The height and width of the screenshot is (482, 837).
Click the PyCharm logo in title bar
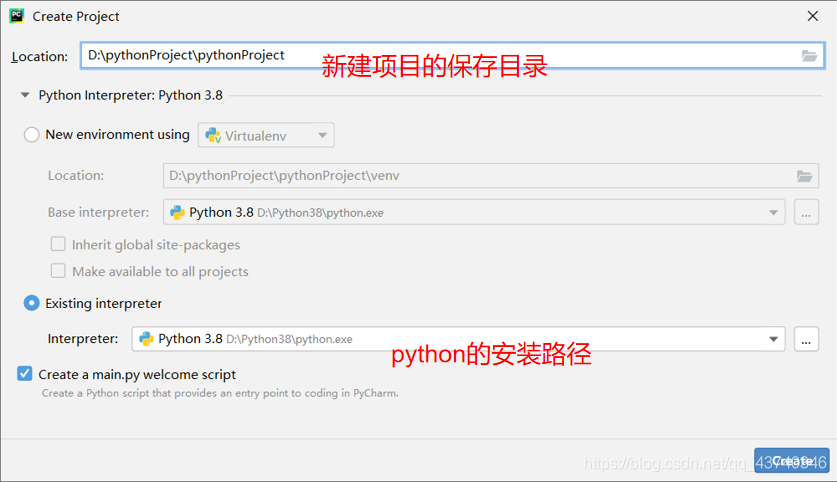pos(17,16)
